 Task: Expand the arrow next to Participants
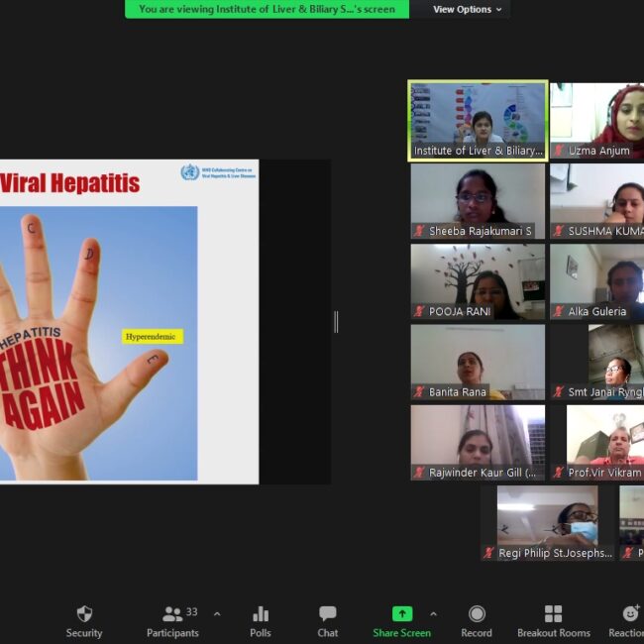click(217, 614)
